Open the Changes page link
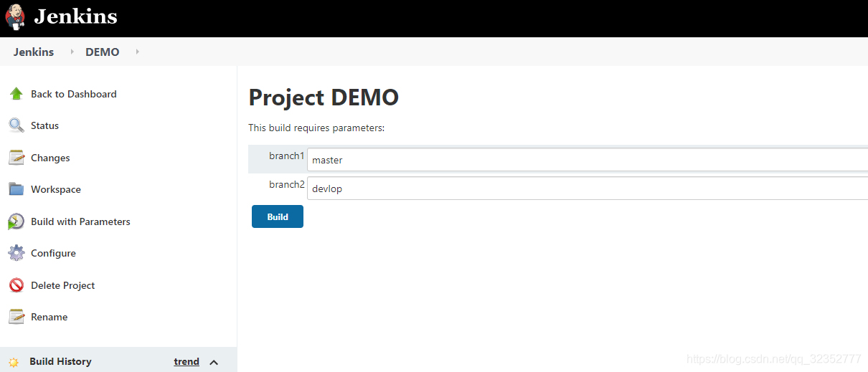The image size is (868, 372). point(50,158)
